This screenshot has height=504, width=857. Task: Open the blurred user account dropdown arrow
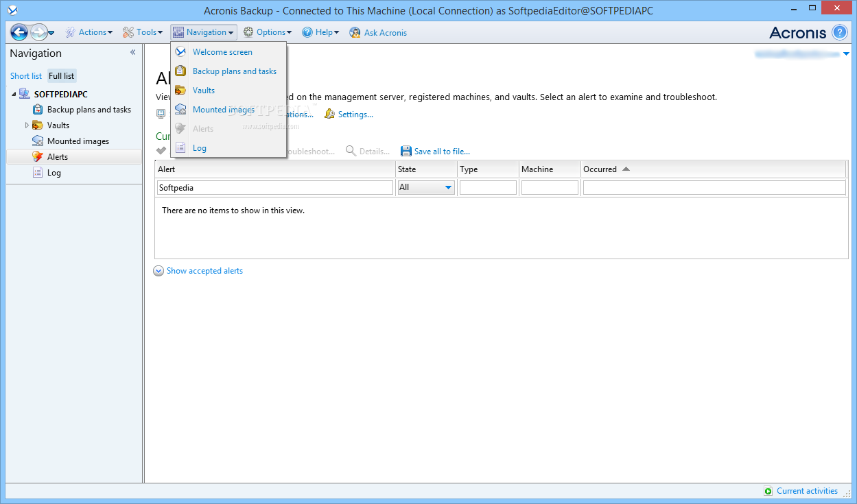846,53
